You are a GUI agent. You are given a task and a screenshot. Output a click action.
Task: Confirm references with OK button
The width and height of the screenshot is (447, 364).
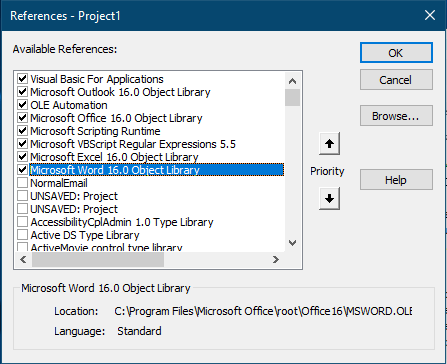point(396,53)
